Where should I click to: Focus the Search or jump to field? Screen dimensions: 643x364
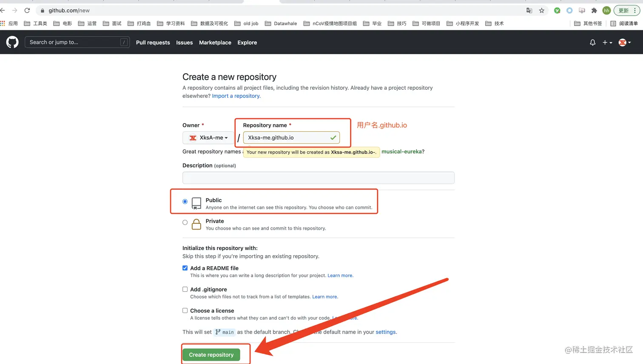(77, 42)
